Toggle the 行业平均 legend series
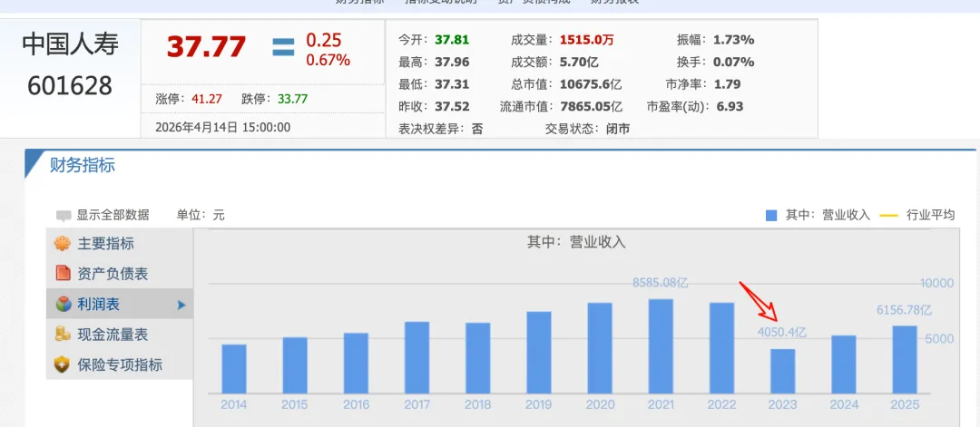The width and height of the screenshot is (980, 427). (917, 216)
